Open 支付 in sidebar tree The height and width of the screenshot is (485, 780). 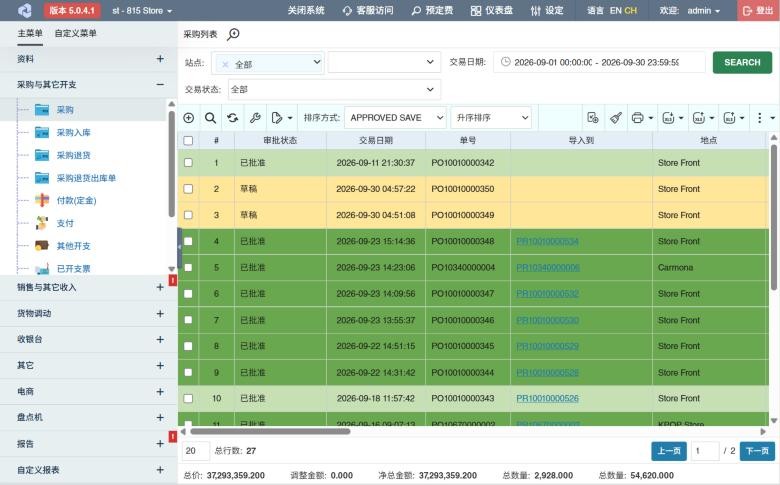tap(65, 223)
